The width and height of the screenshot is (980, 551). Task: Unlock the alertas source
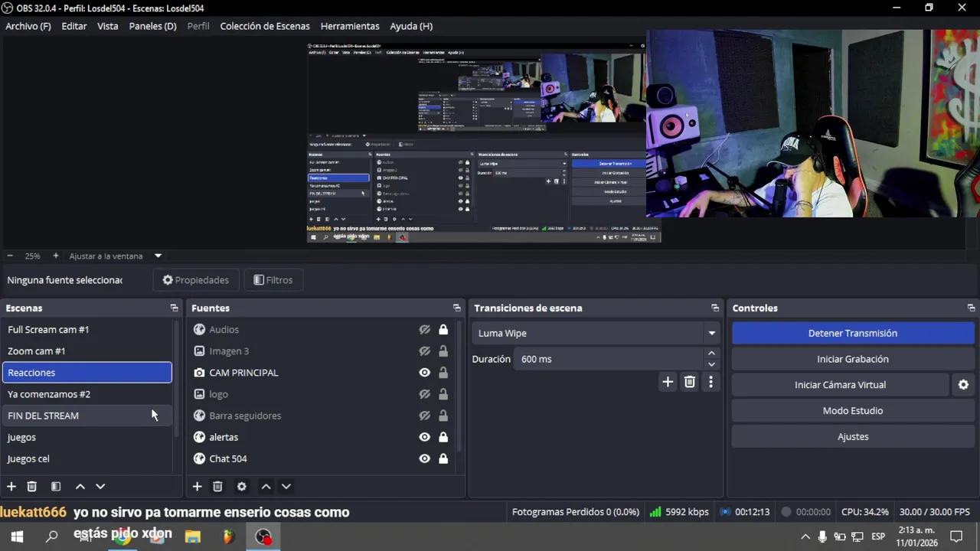[443, 437]
